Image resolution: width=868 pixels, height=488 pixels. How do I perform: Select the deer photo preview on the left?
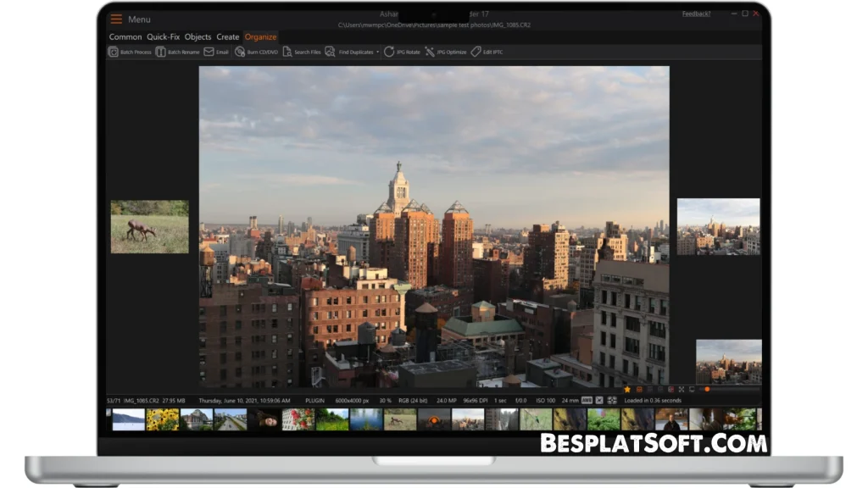click(149, 226)
